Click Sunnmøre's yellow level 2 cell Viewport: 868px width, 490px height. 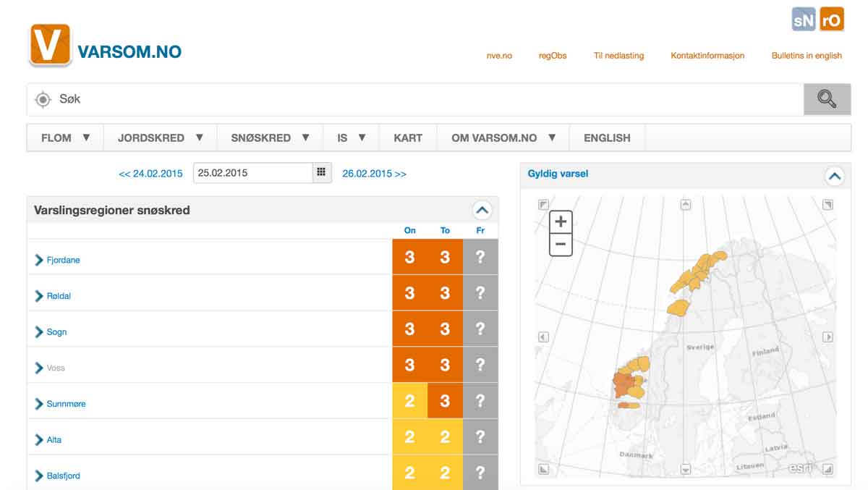(x=409, y=401)
